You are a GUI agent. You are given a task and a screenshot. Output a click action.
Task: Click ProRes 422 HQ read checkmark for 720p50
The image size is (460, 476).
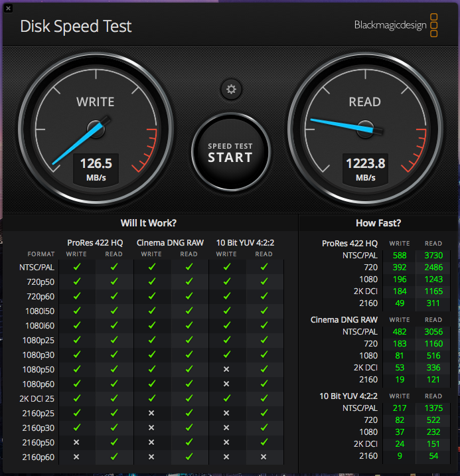114,281
